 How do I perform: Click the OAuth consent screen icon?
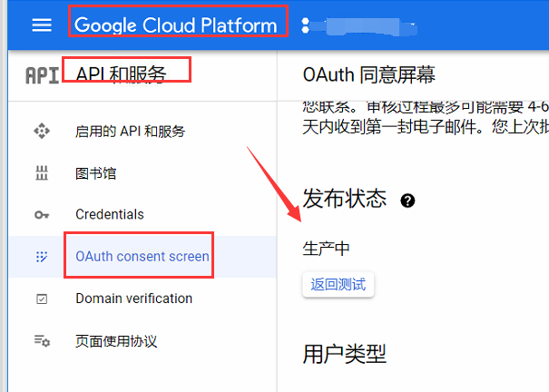[42, 257]
